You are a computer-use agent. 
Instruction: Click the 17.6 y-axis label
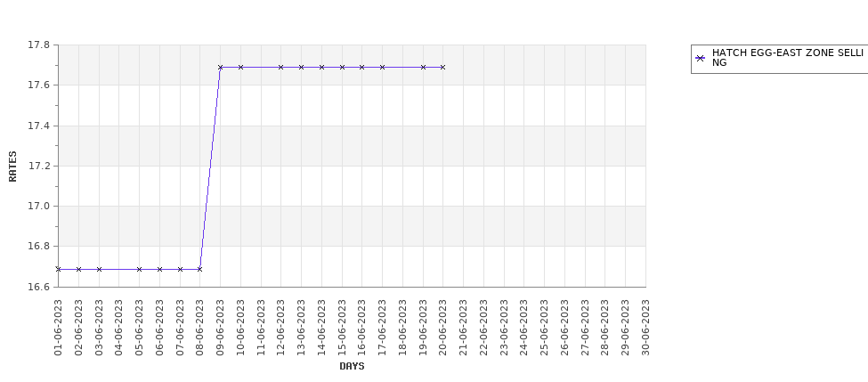coord(38,85)
